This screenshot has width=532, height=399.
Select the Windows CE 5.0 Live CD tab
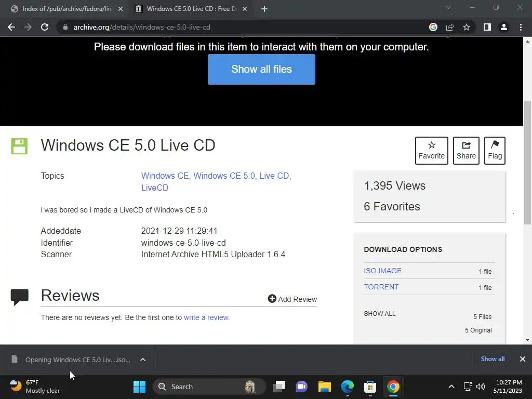pyautogui.click(x=192, y=9)
